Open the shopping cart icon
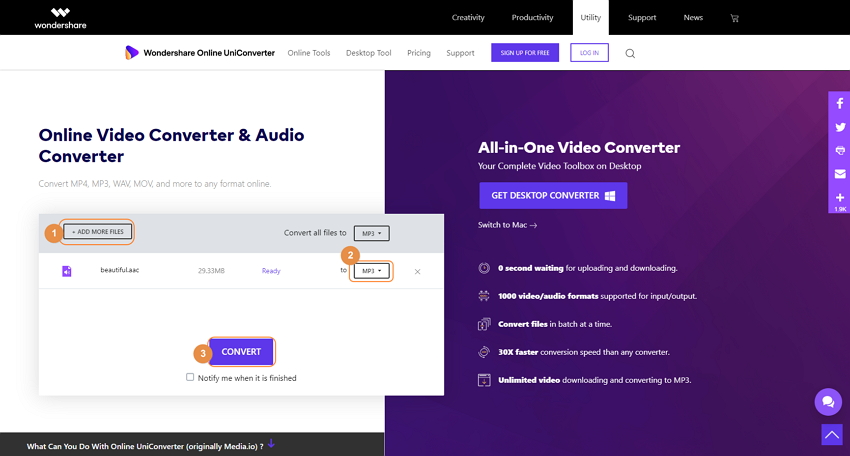Viewport: 850px width, 456px height. (x=735, y=18)
